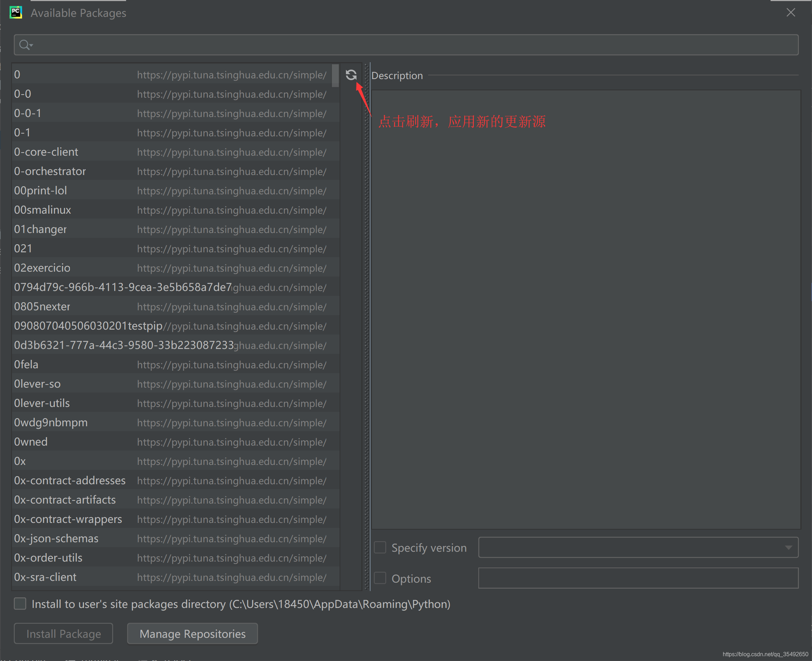Select package "0x-contract-wrappers"
Image resolution: width=812 pixels, height=661 pixels.
tap(176, 519)
